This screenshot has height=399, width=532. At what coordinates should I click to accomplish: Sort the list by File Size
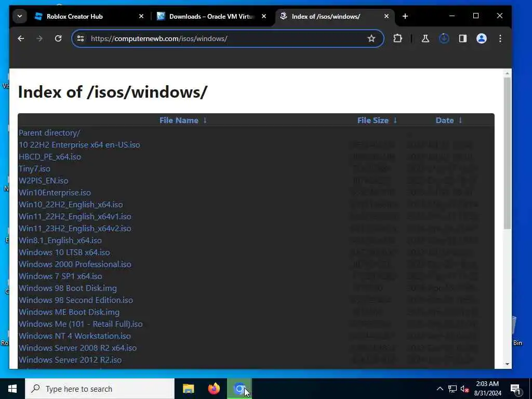(x=373, y=121)
